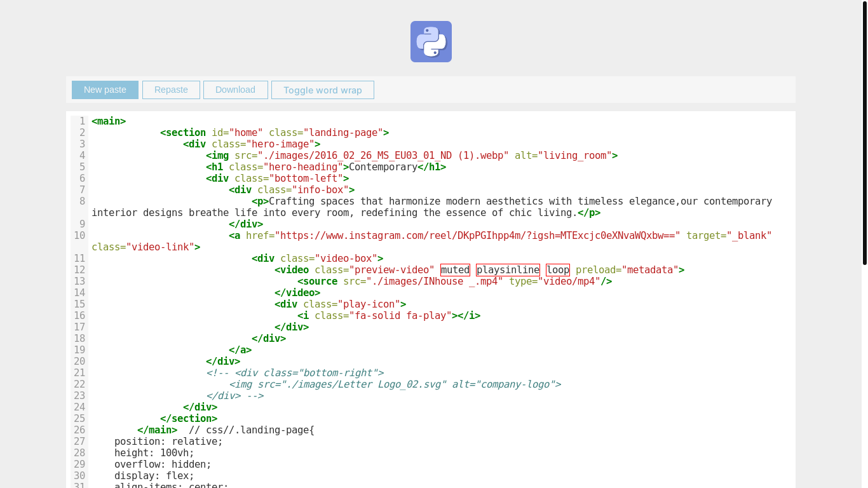868x488 pixels.
Task: Click the Python logo icon
Action: 431,41
